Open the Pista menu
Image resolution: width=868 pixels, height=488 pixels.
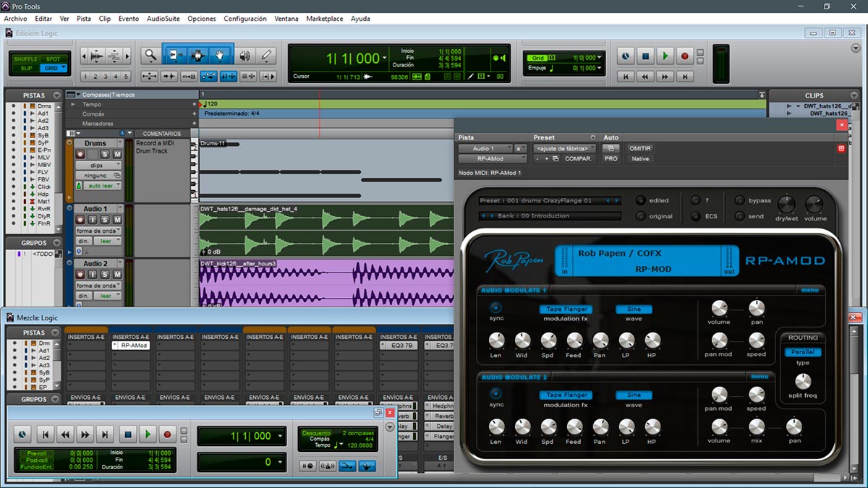pyautogui.click(x=84, y=19)
